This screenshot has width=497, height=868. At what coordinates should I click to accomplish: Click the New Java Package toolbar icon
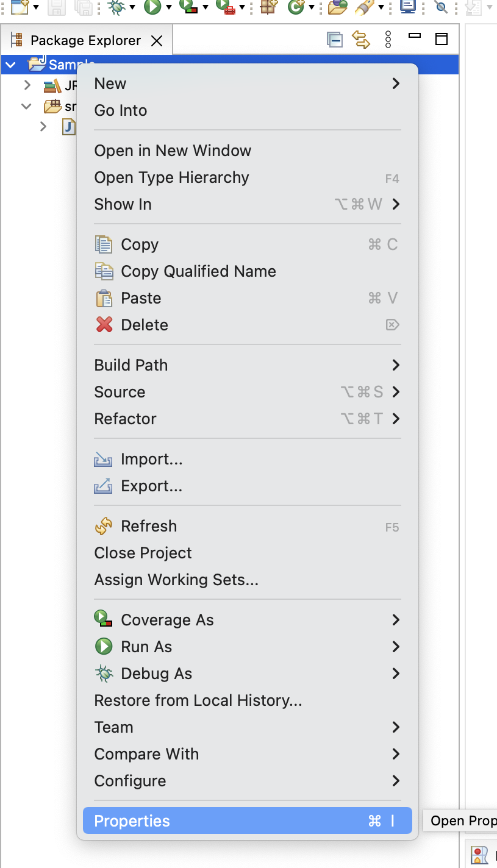267,7
